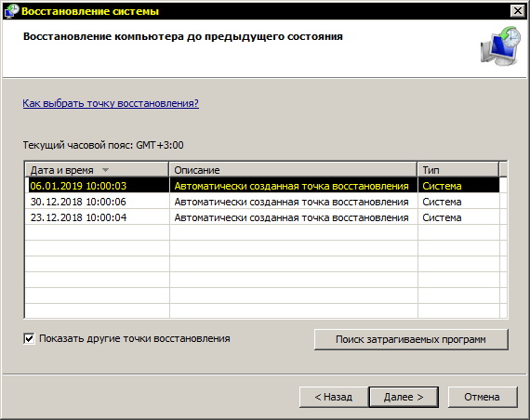Click the 'Тип' column header
Viewport: 530px width, 420px height.
458,170
